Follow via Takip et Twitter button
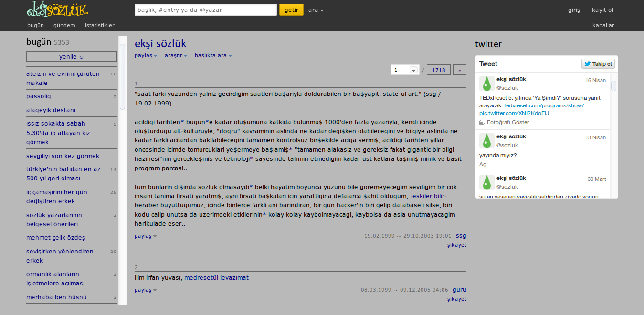This screenshot has width=644, height=315. pos(598,64)
